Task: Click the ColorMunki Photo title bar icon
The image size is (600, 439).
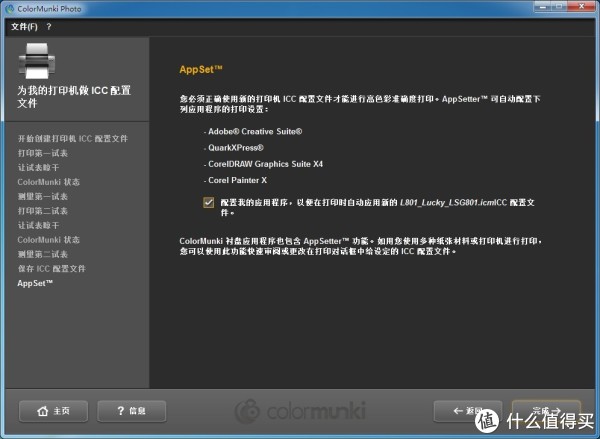Action: (x=10, y=8)
